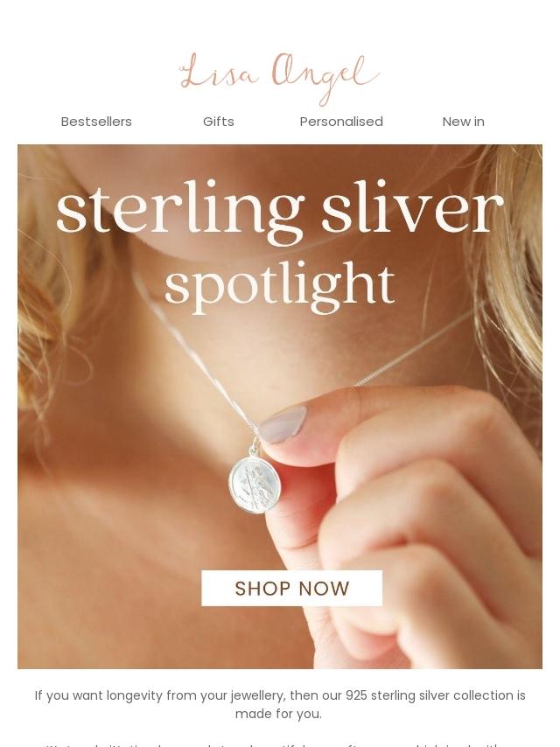Click the 'If you want longevity' paragraph
Screen dimensions: 560x747
(280, 704)
